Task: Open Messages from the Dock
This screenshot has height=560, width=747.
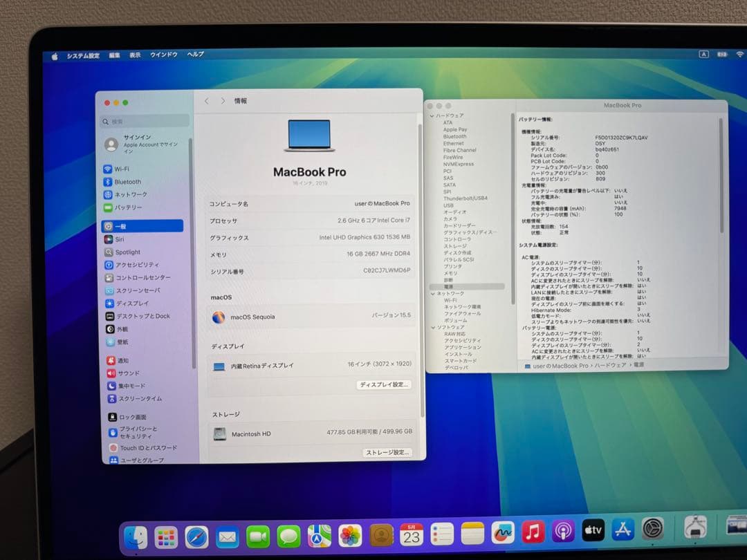Action: click(288, 537)
